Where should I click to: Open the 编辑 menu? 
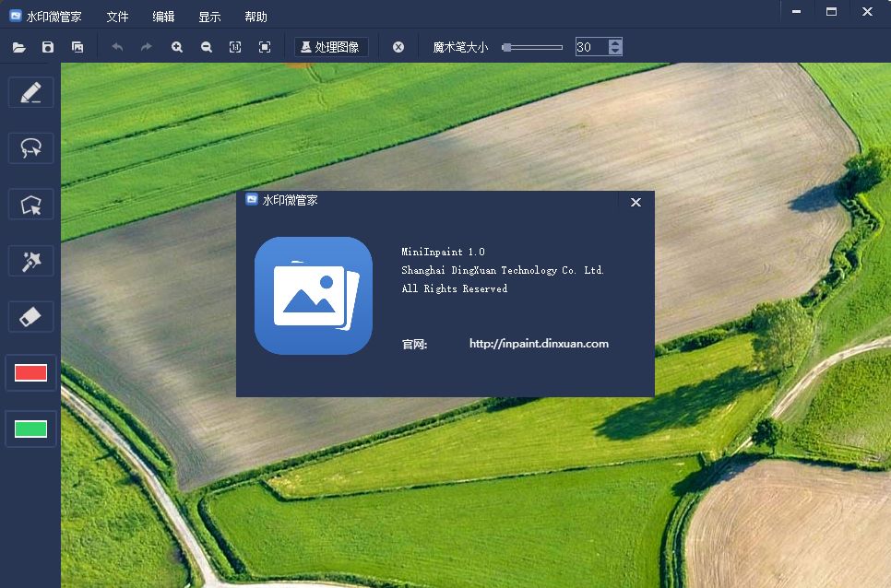coord(163,17)
